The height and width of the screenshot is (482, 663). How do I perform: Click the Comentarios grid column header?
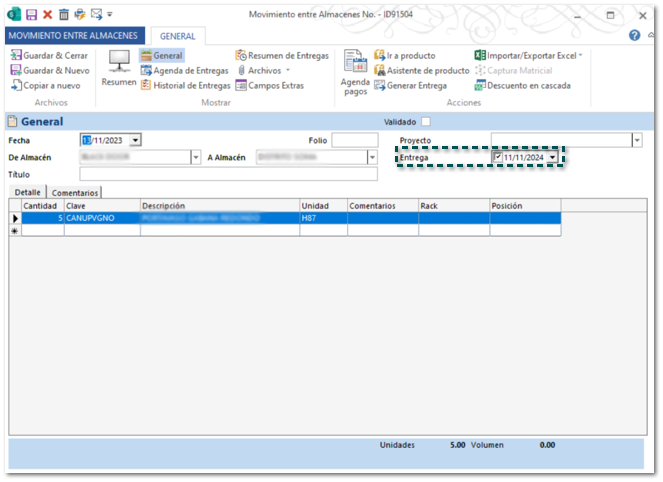(383, 206)
